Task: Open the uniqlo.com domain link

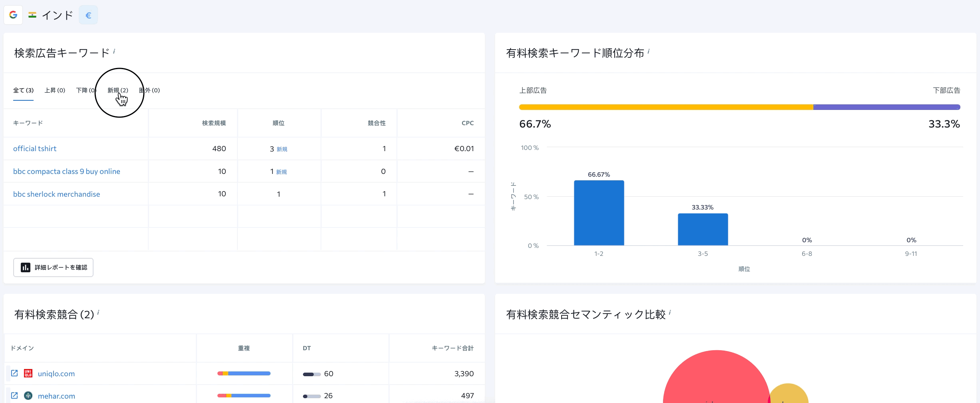Action: [x=56, y=373]
